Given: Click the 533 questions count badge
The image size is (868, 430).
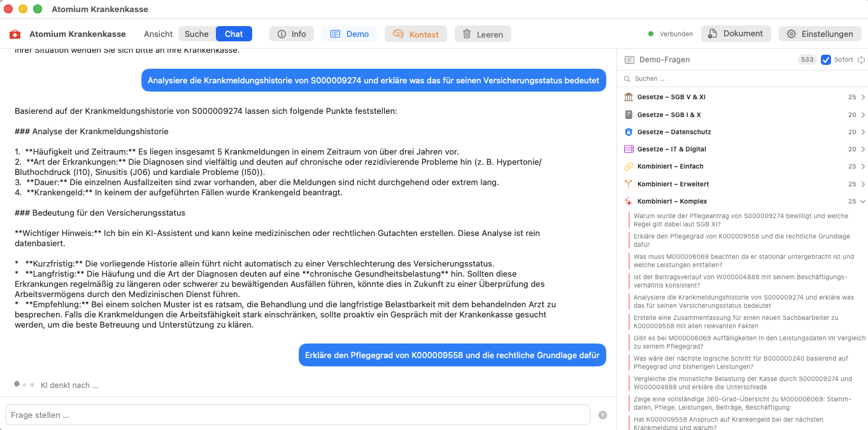Looking at the screenshot, I should coord(808,60).
